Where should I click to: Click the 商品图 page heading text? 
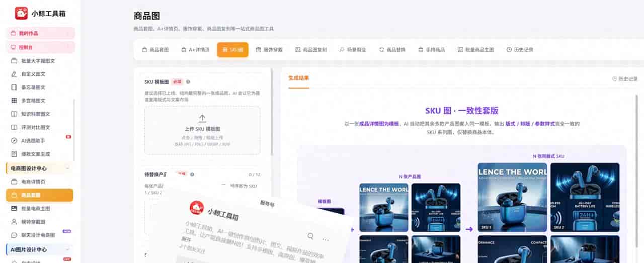147,16
